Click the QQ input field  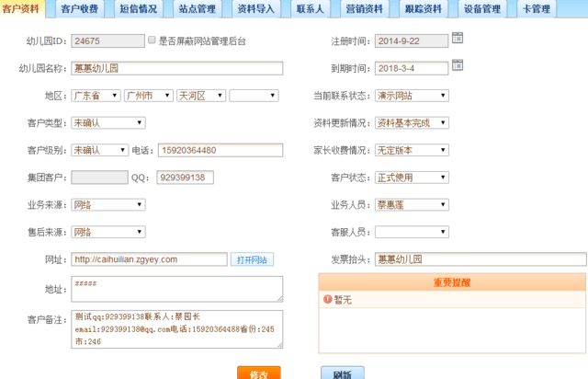186,178
